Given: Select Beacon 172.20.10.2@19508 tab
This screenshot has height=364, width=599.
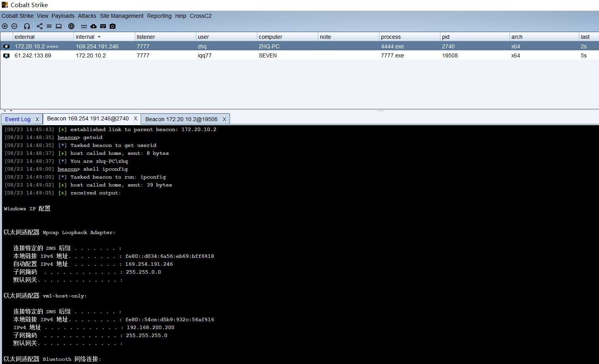Looking at the screenshot, I should tap(182, 119).
